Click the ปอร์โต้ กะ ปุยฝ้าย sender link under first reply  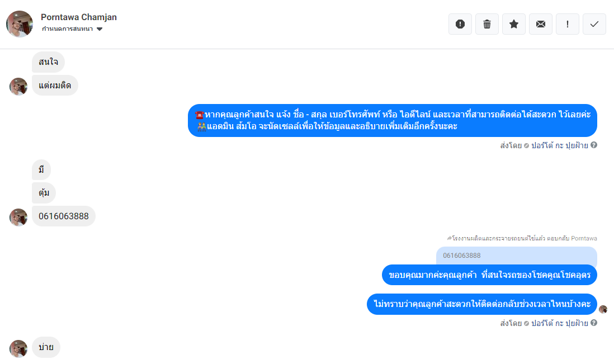(560, 145)
